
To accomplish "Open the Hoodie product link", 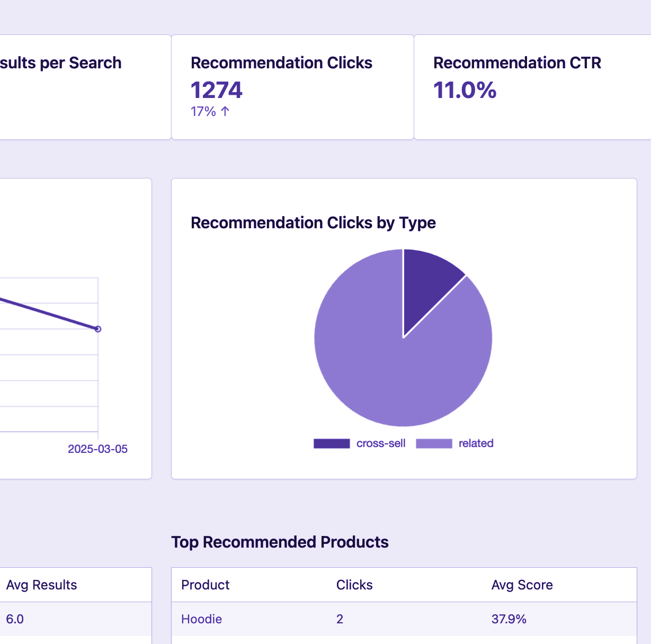I will click(x=201, y=619).
